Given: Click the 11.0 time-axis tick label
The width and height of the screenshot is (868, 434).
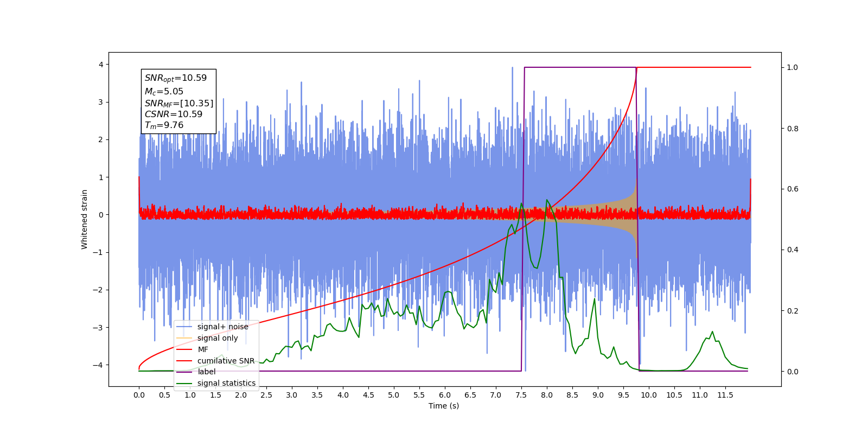Looking at the screenshot, I should [700, 395].
